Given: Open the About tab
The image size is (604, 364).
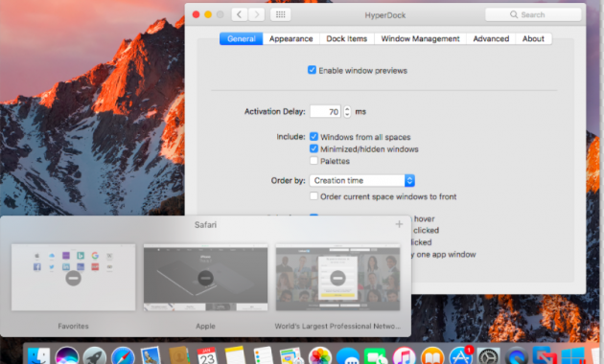Looking at the screenshot, I should (x=533, y=38).
